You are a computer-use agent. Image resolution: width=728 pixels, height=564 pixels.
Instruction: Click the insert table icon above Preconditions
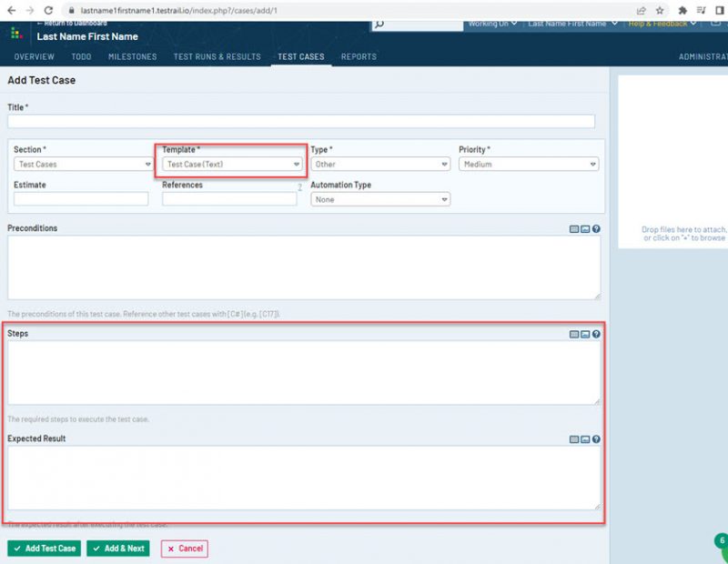[x=575, y=227]
